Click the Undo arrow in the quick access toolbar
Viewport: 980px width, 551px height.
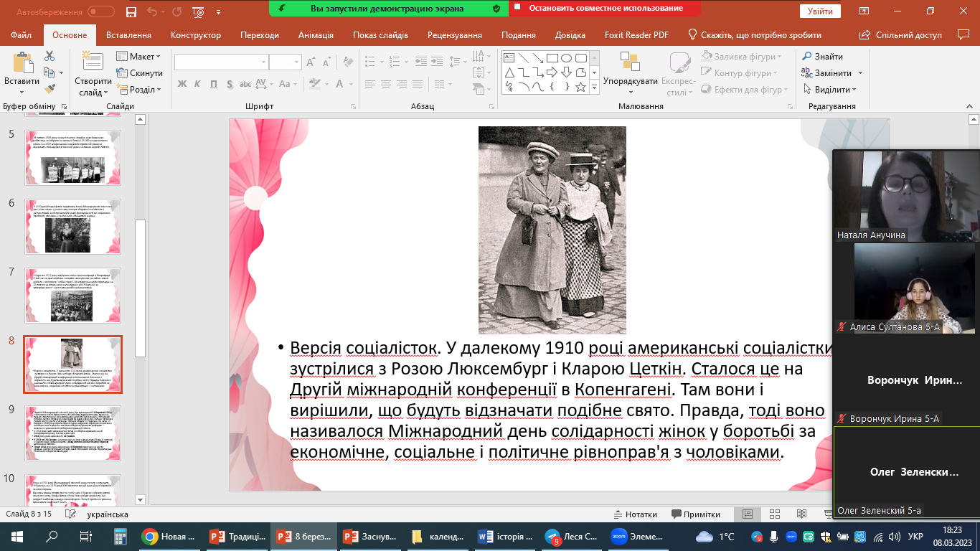(x=151, y=11)
